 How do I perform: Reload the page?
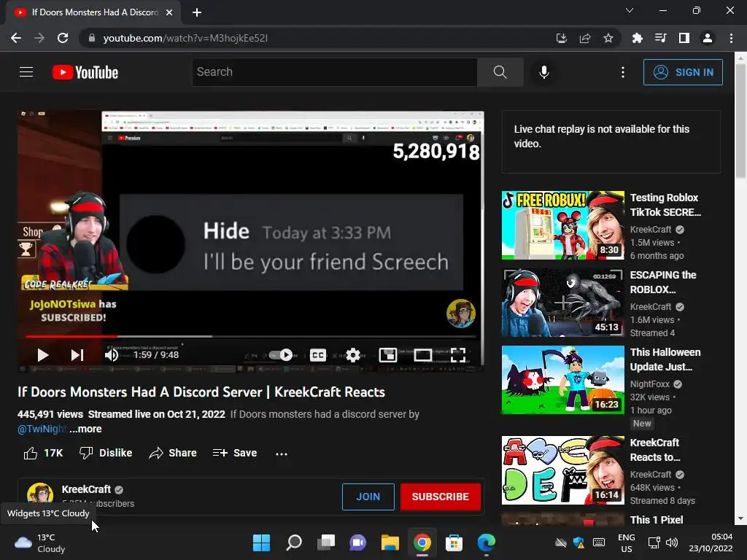pyautogui.click(x=63, y=38)
